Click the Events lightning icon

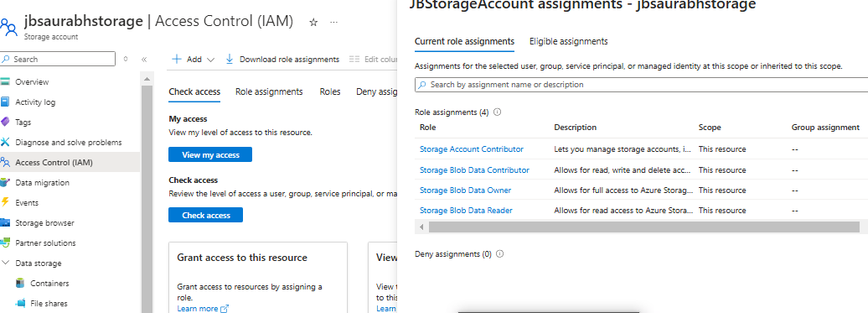click(6, 202)
